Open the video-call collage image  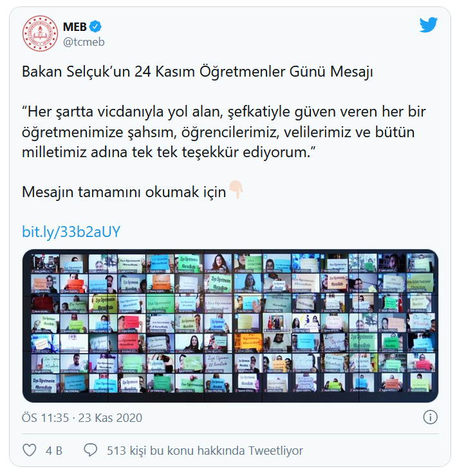point(230,326)
